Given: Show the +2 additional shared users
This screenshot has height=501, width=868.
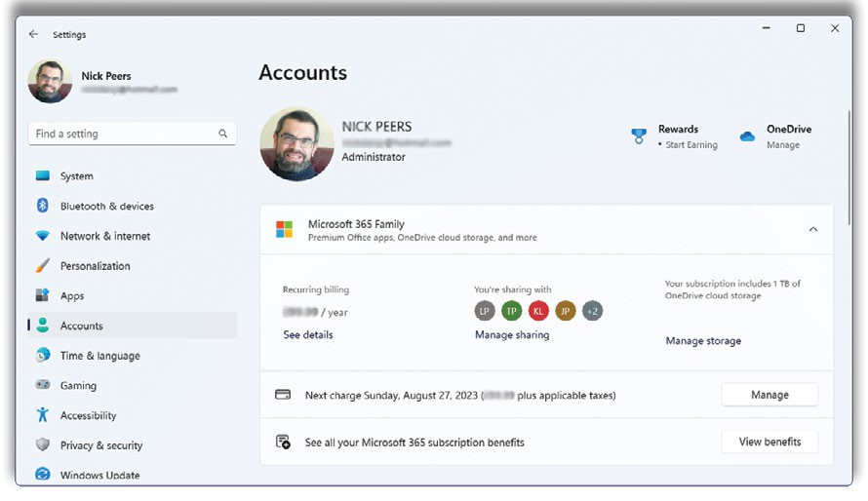Looking at the screenshot, I should click(x=592, y=311).
